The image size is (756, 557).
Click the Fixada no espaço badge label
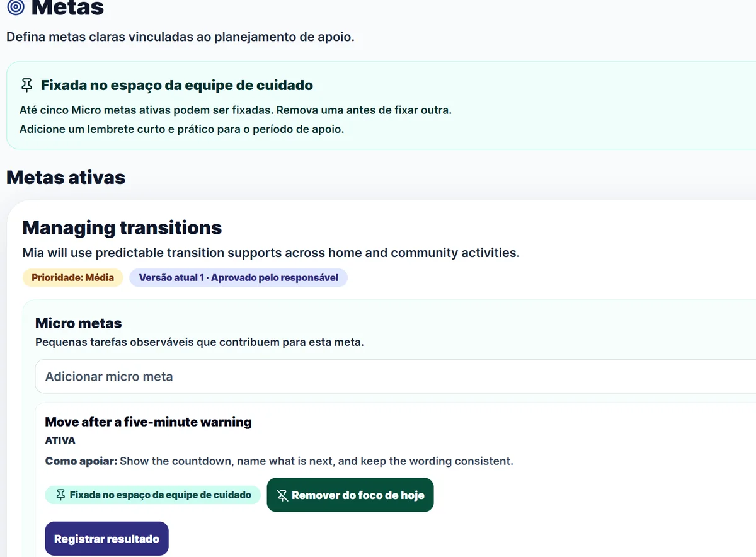pos(160,495)
